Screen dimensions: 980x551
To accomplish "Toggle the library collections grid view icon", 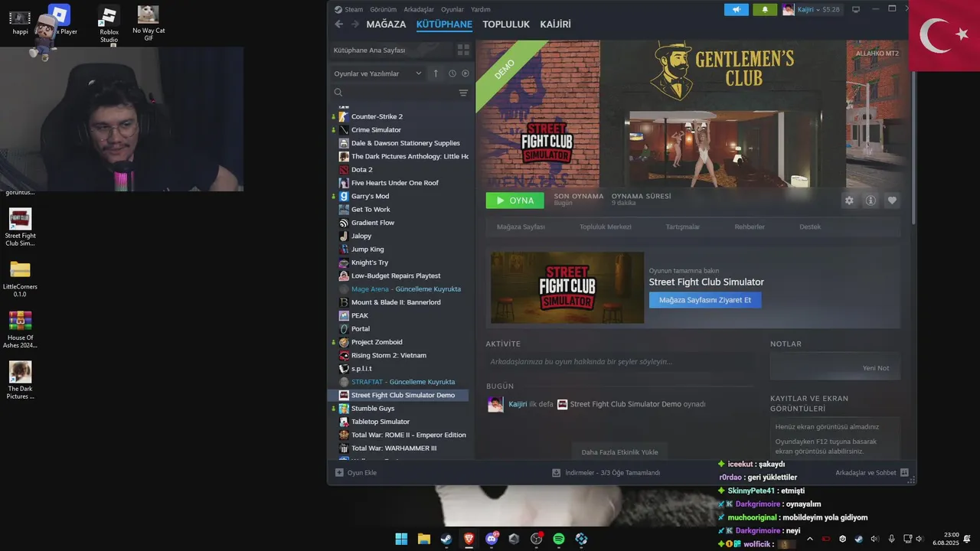I will pos(463,50).
